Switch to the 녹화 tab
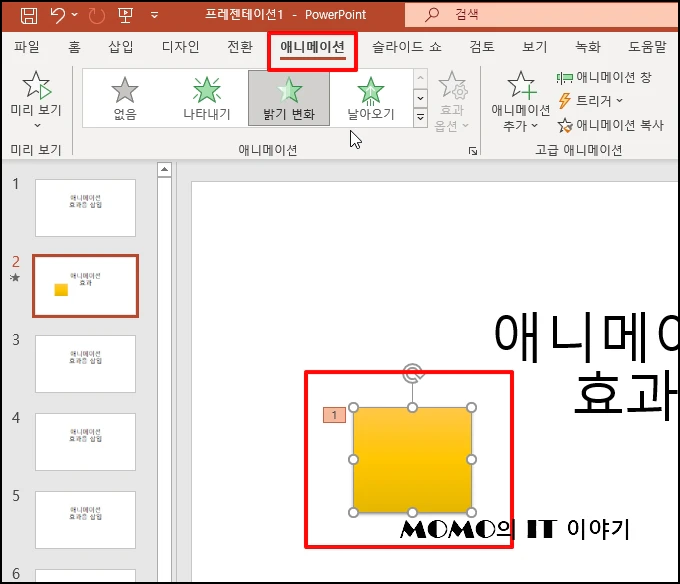The image size is (680, 584). [588, 46]
